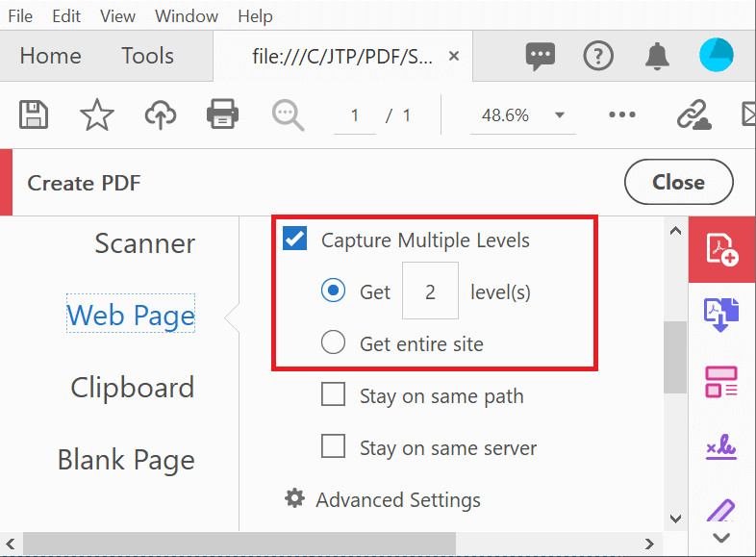This screenshot has height=557, width=756.
Task: Print the document with printer icon
Action: click(222, 114)
